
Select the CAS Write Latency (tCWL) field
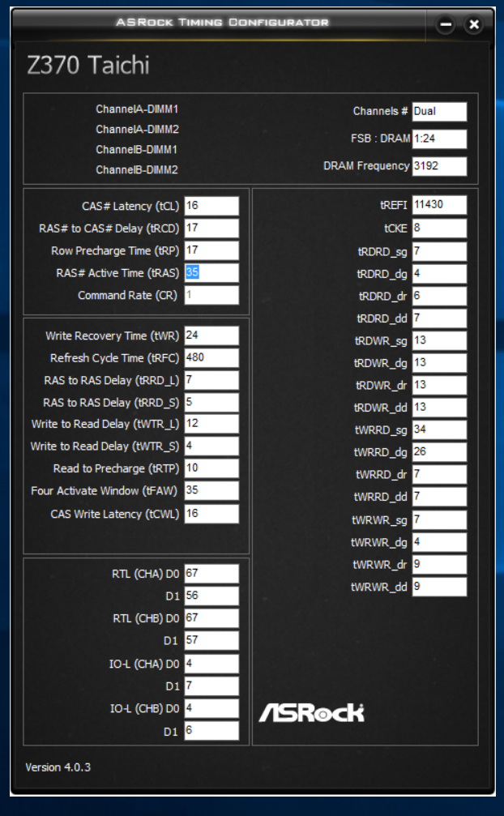coord(211,514)
